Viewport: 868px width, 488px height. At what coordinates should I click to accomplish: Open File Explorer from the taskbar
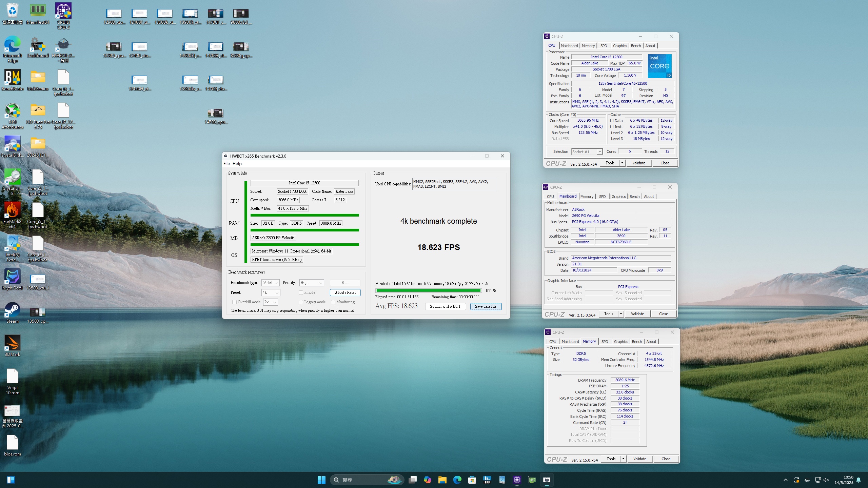[442, 480]
